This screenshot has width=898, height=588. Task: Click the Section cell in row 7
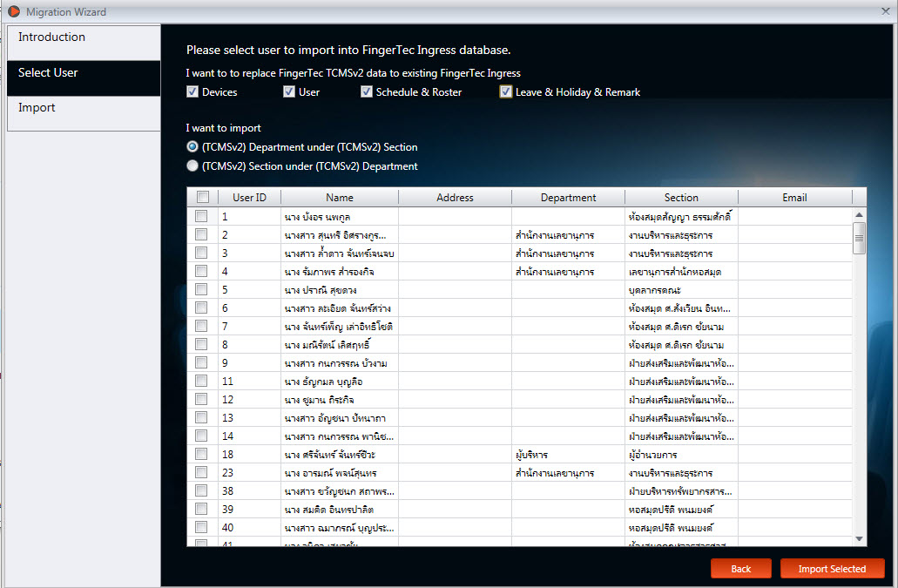681,327
